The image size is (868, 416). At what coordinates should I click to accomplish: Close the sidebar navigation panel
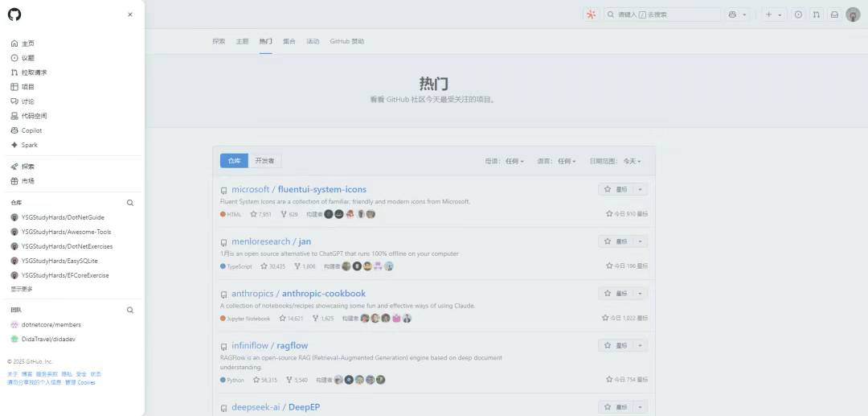pos(130,15)
